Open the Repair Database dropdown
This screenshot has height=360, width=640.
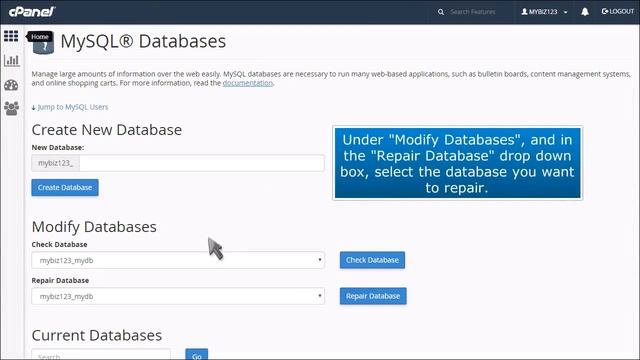pyautogui.click(x=178, y=296)
